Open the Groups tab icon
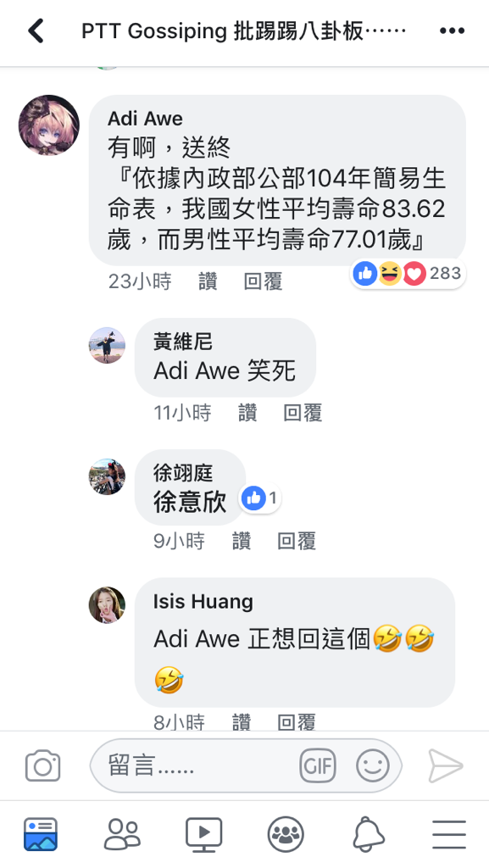Viewport: 489px width, 868px height. coord(286,834)
